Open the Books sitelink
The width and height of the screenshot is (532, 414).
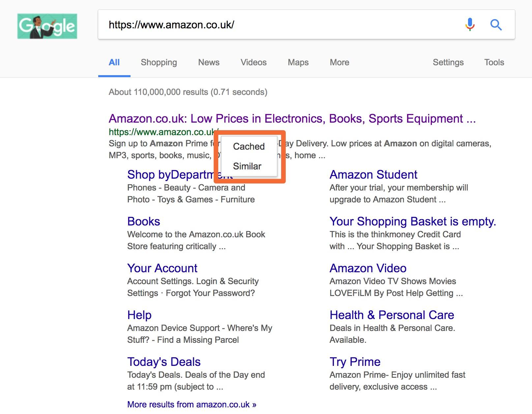[x=144, y=222]
